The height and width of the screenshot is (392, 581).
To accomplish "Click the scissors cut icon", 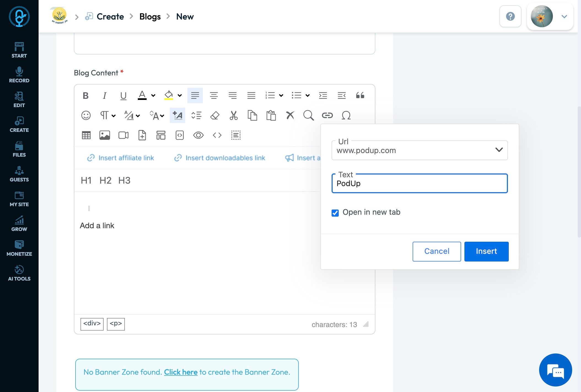I will point(233,115).
